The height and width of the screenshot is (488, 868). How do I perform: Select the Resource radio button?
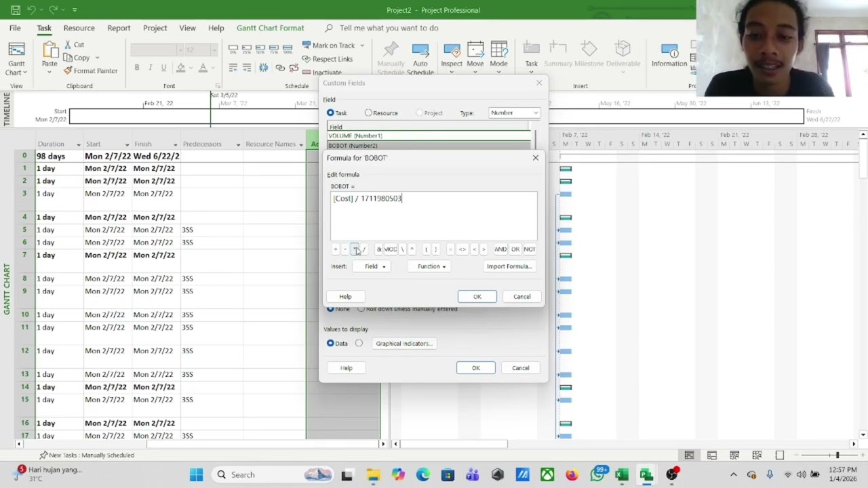(368, 113)
